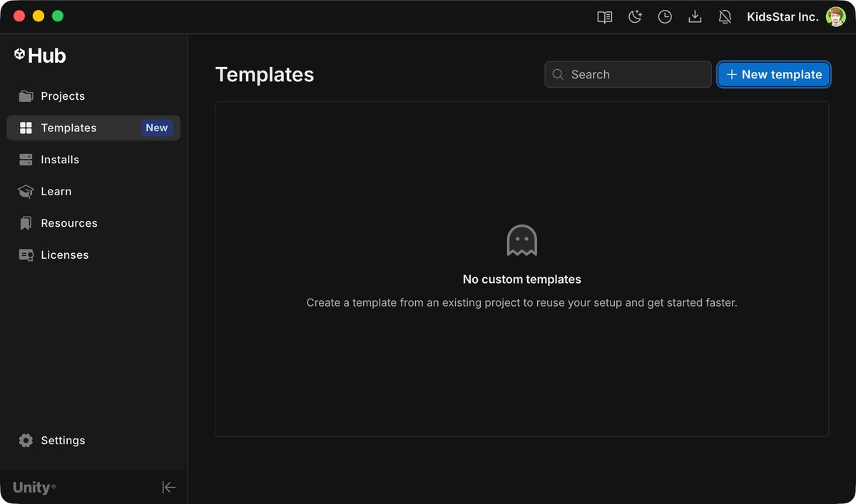
Task: Open Settings from the sidebar
Action: [93, 441]
